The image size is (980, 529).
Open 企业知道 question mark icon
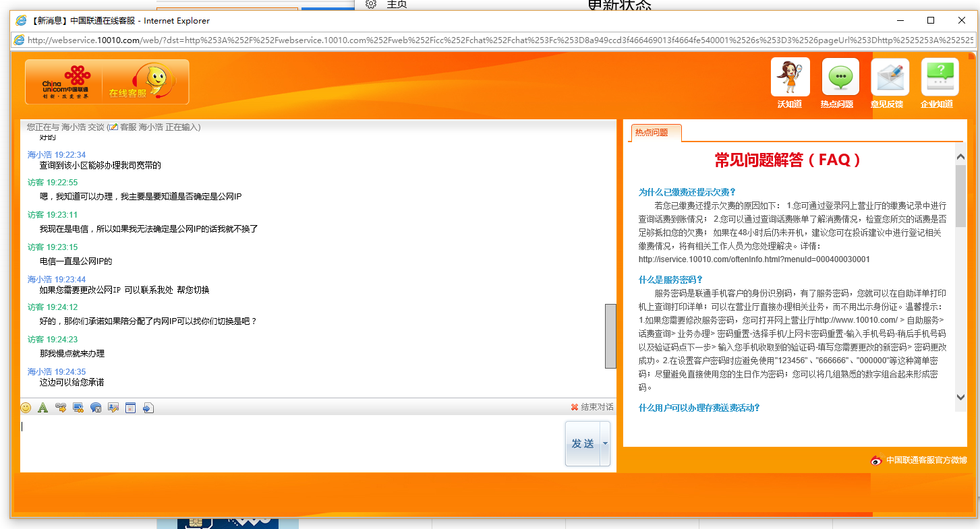tap(940, 77)
